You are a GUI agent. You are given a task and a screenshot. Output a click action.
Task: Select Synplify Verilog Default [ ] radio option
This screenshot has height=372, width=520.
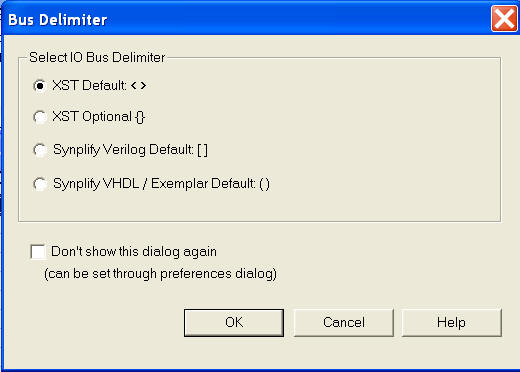click(40, 150)
